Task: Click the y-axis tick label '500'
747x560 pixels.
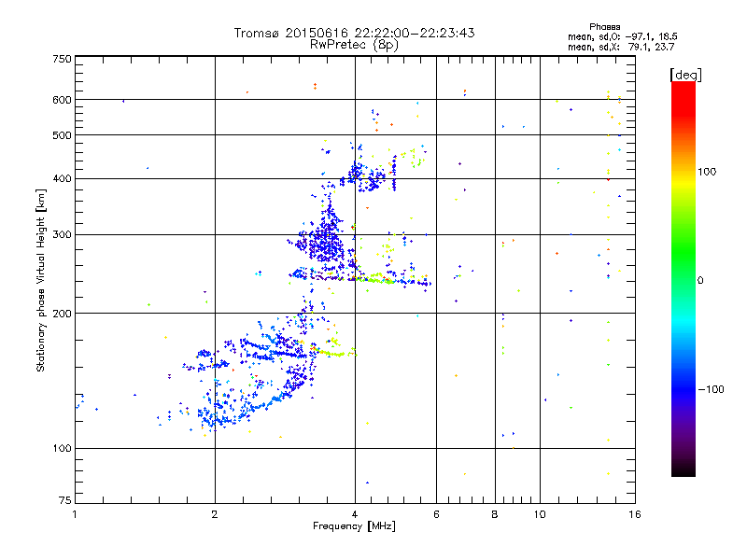Action: [63, 135]
